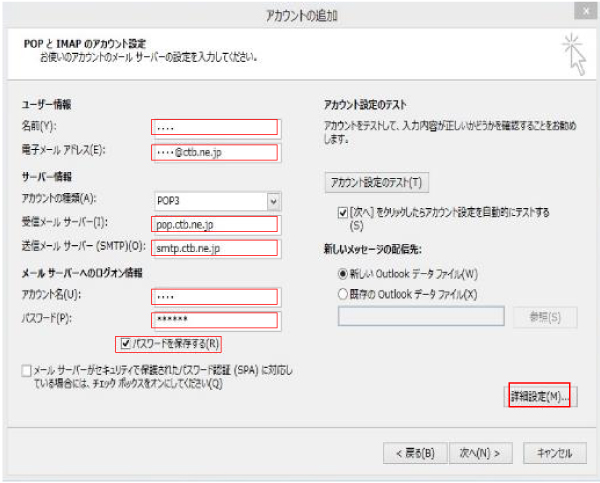
Task: Toggle パスワードを保存する(R) checkbox
Action: (126, 344)
